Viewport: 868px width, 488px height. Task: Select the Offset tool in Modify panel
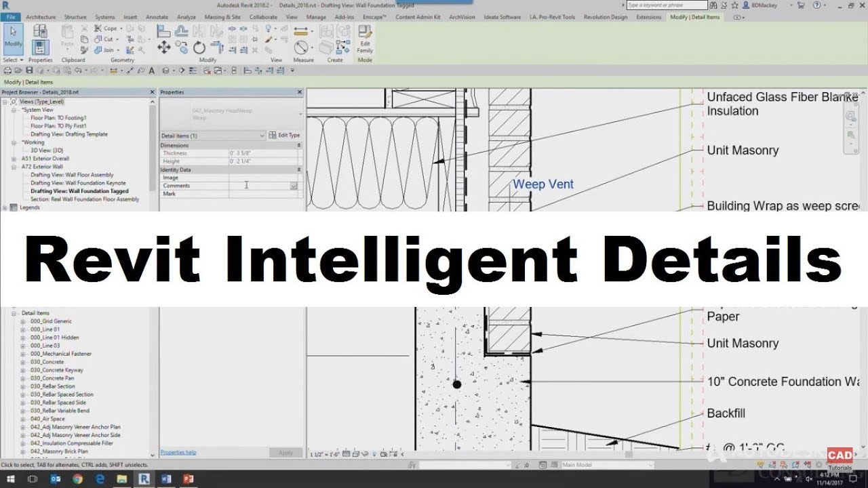coord(181,30)
